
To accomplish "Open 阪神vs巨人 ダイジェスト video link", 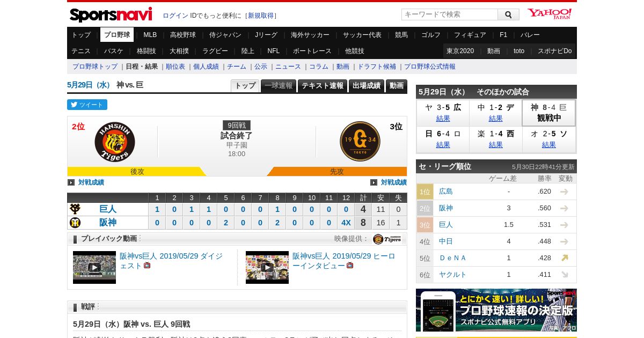I will tap(171, 261).
